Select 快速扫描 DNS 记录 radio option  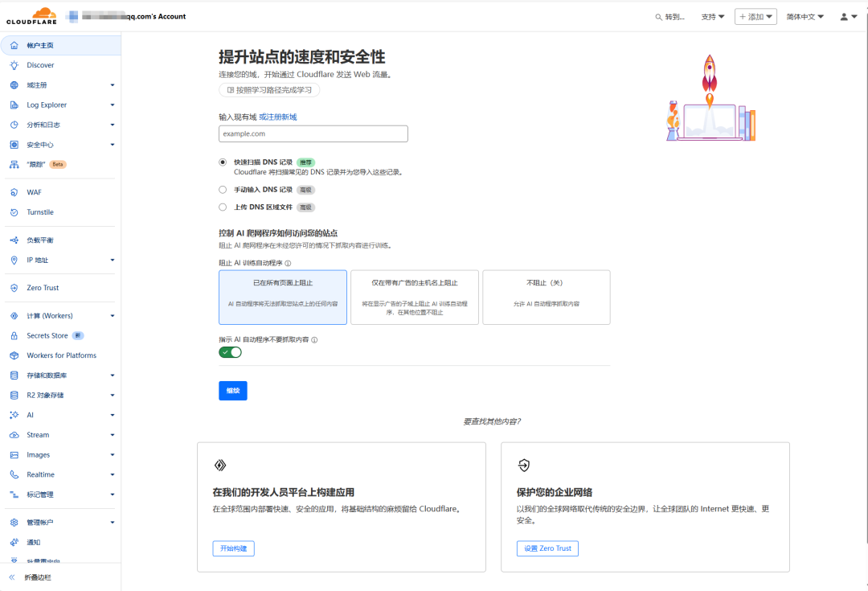click(223, 161)
